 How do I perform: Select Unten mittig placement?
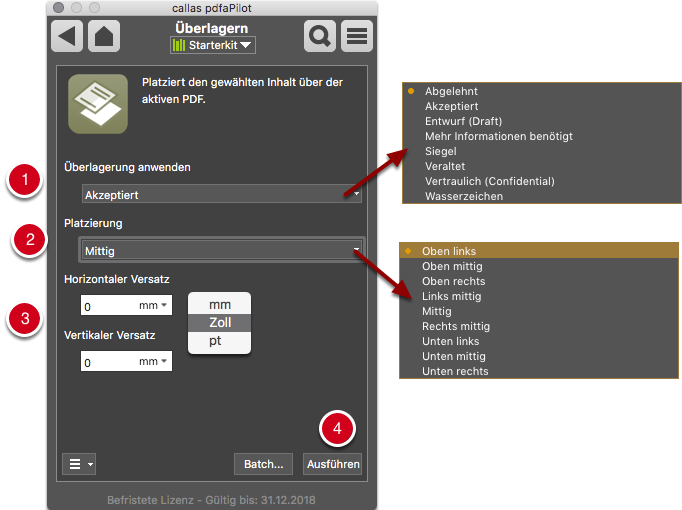[x=539, y=356]
